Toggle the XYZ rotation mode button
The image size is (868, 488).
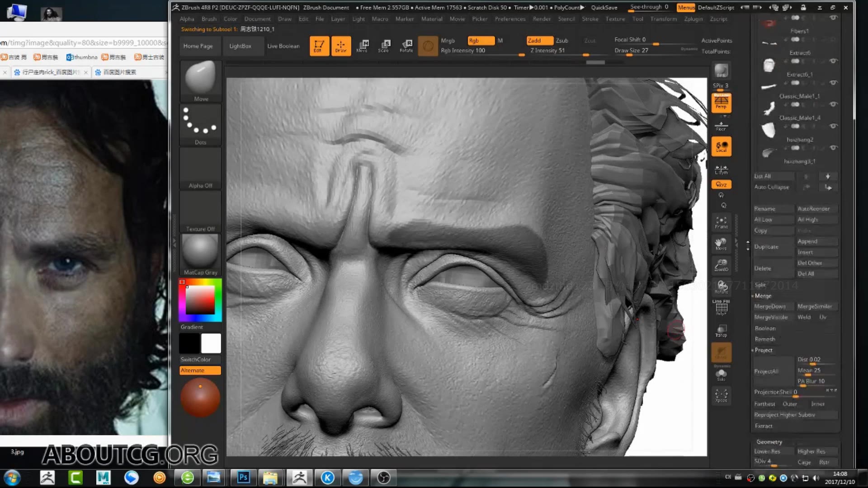721,184
